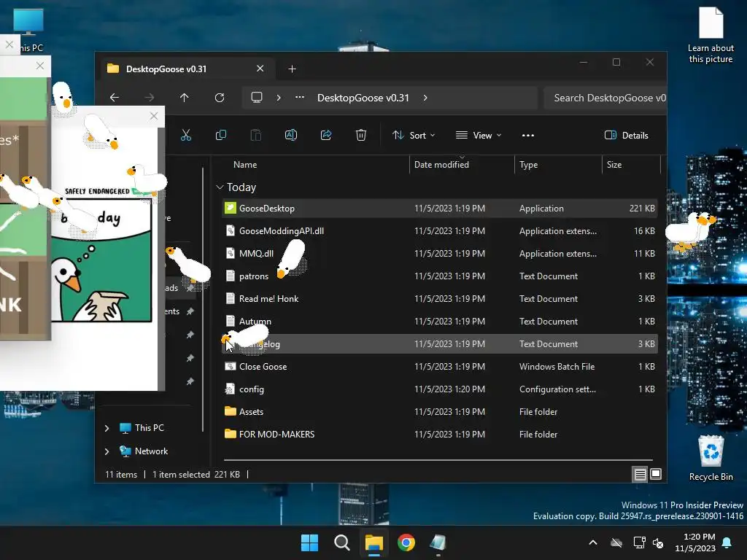
Task: Refresh the DesktopGoose folder view
Action: [220, 98]
